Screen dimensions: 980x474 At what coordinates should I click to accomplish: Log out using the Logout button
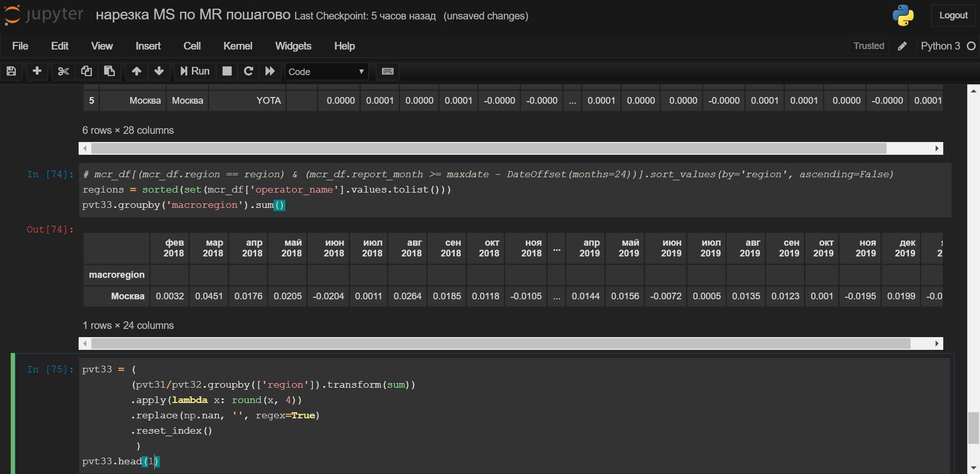point(953,15)
